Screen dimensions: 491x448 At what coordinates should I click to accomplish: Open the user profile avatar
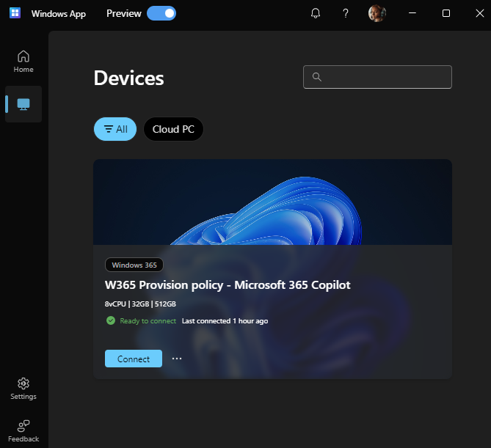pyautogui.click(x=377, y=13)
